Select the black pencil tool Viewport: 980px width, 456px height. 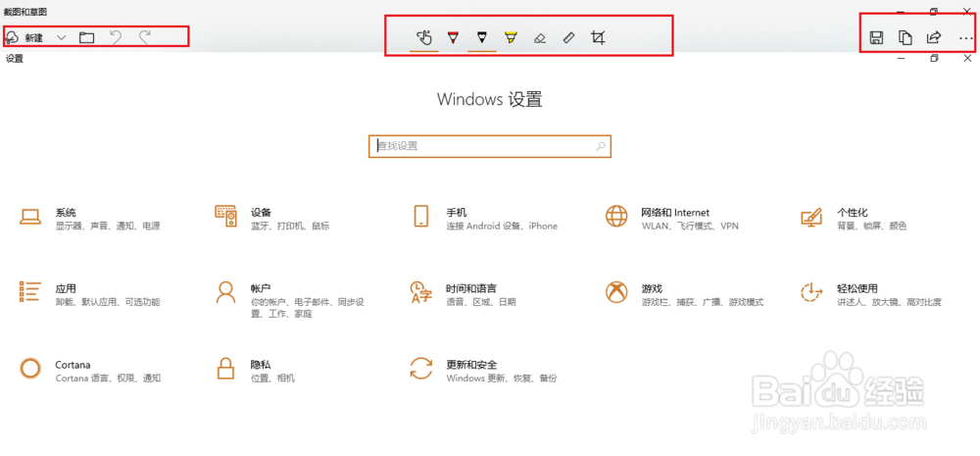pyautogui.click(x=481, y=37)
